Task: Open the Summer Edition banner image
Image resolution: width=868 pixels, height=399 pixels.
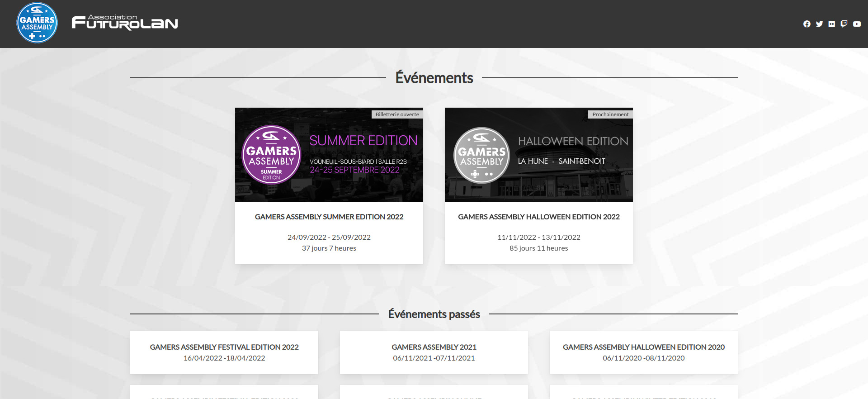Action: 329,155
